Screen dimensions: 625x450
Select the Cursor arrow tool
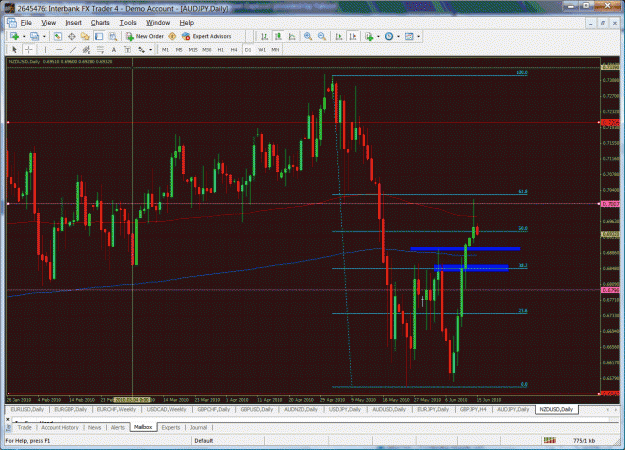coord(15,50)
